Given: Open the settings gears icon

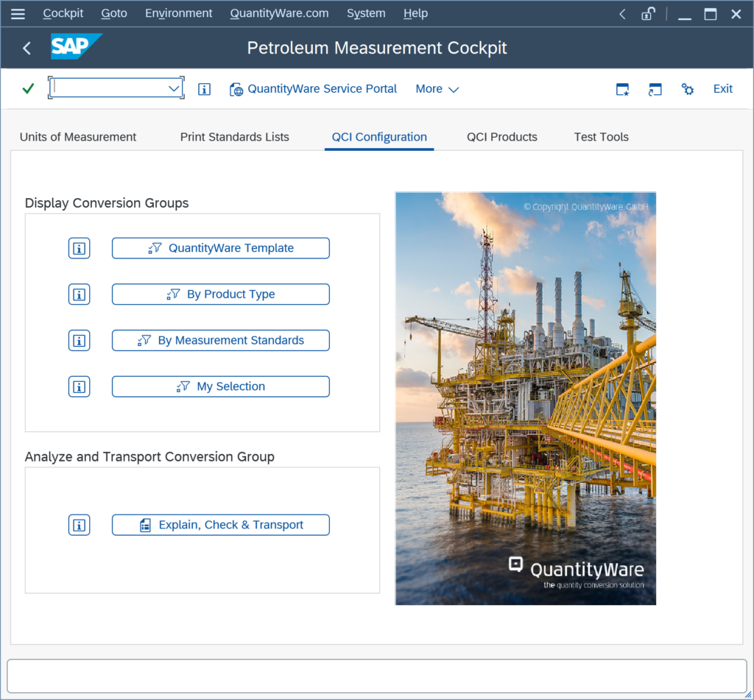Looking at the screenshot, I should [x=687, y=89].
